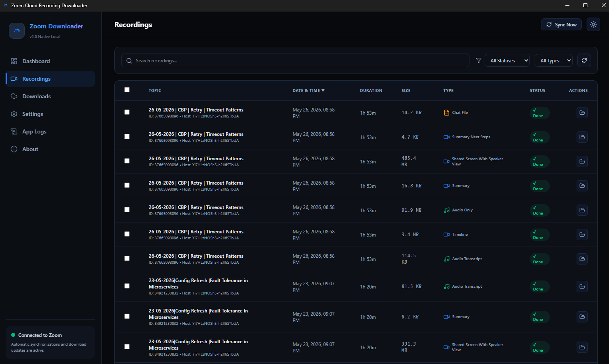This screenshot has height=364, width=609.
Task: Click the TYPE column header
Action: click(x=448, y=91)
